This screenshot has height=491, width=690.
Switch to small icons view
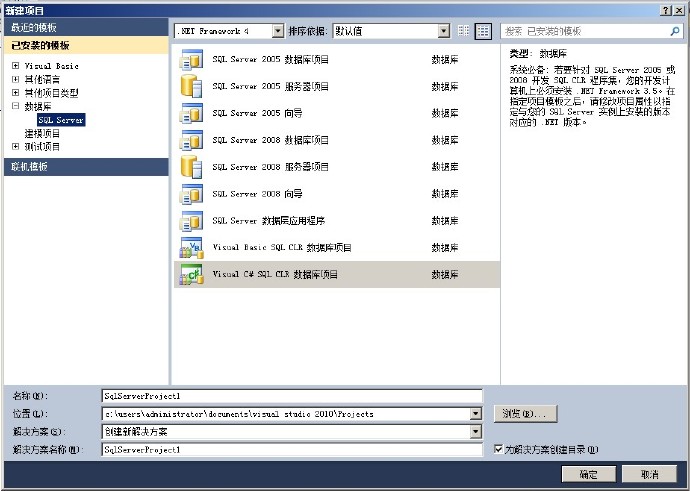tap(463, 31)
